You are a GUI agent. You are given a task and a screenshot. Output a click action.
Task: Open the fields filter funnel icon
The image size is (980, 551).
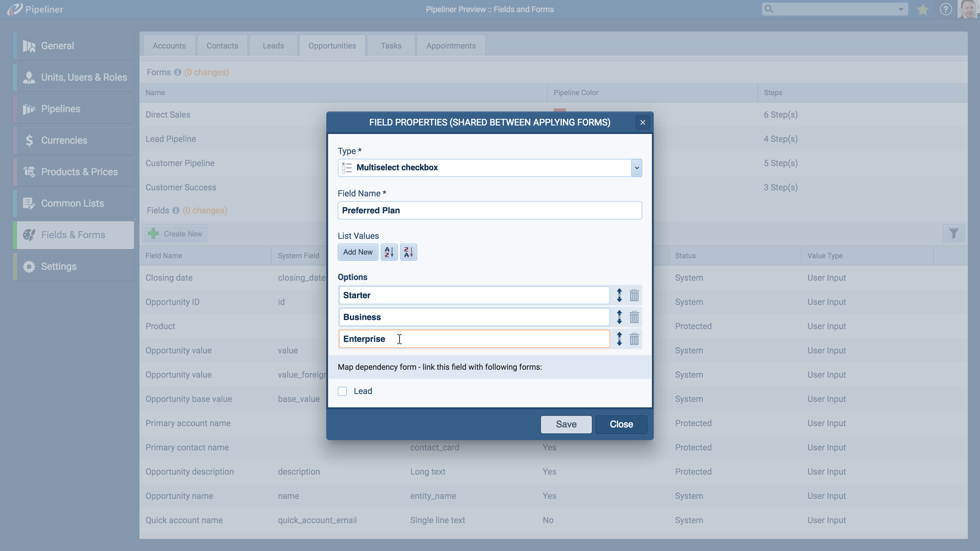953,233
